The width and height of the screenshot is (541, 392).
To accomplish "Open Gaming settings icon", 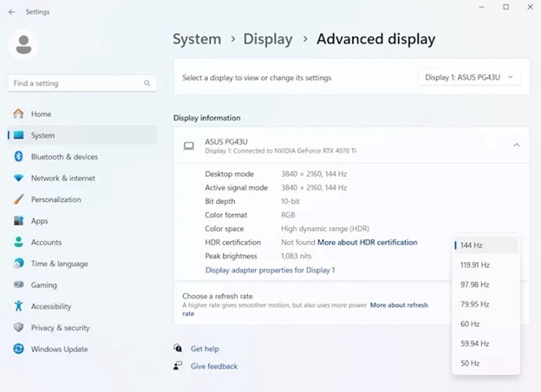I will 18,285.
